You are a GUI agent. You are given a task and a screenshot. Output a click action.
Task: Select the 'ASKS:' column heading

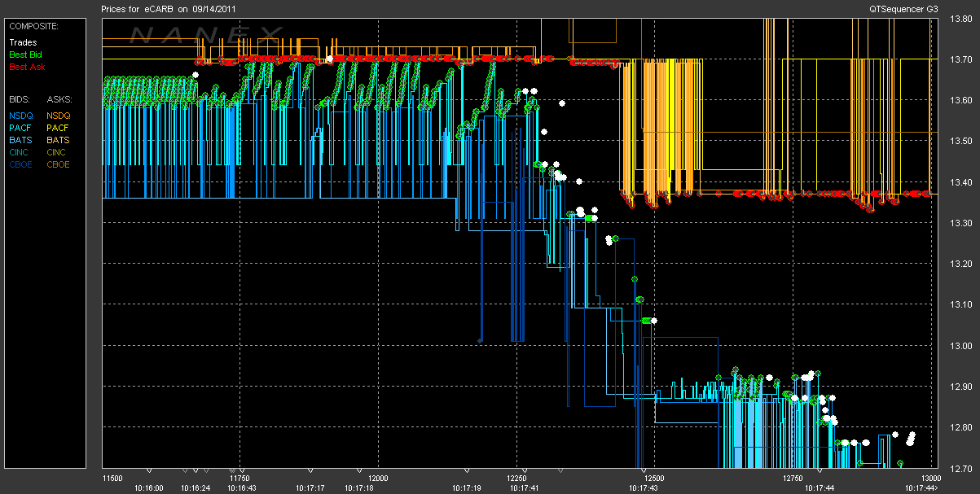click(x=59, y=98)
